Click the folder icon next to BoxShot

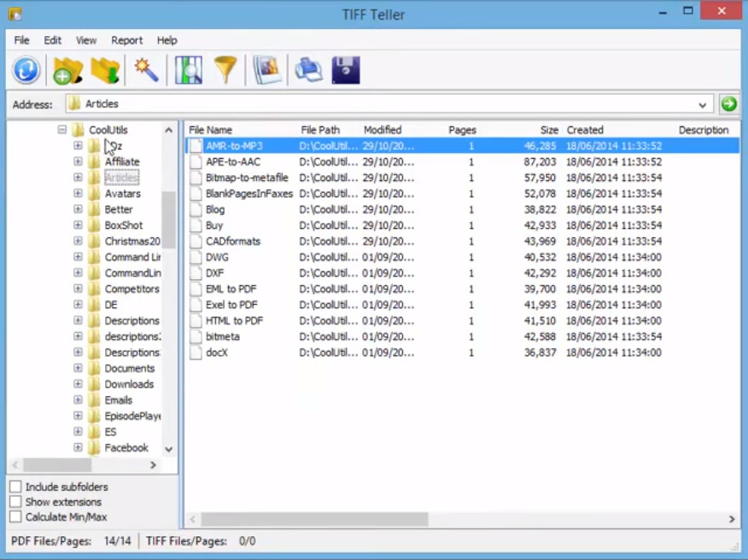pos(95,225)
